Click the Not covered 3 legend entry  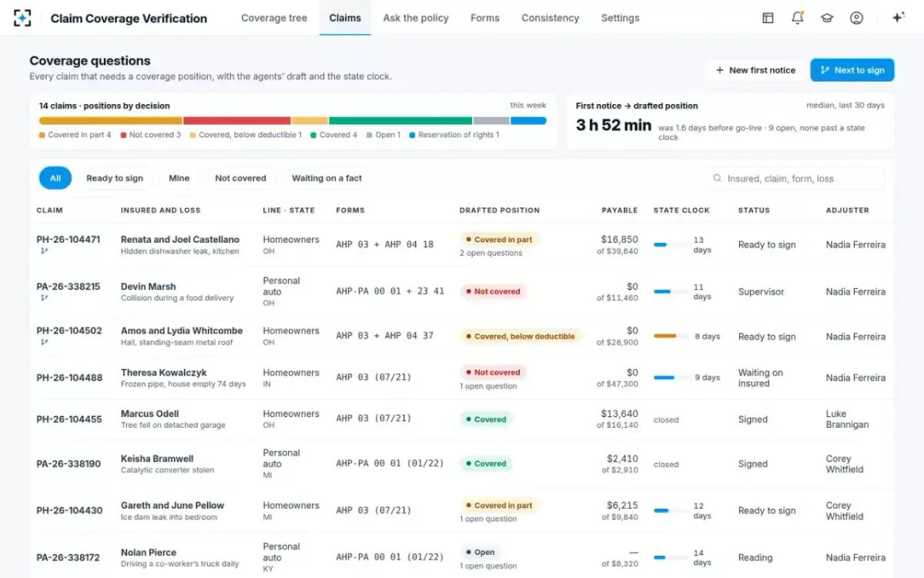pyautogui.click(x=150, y=135)
